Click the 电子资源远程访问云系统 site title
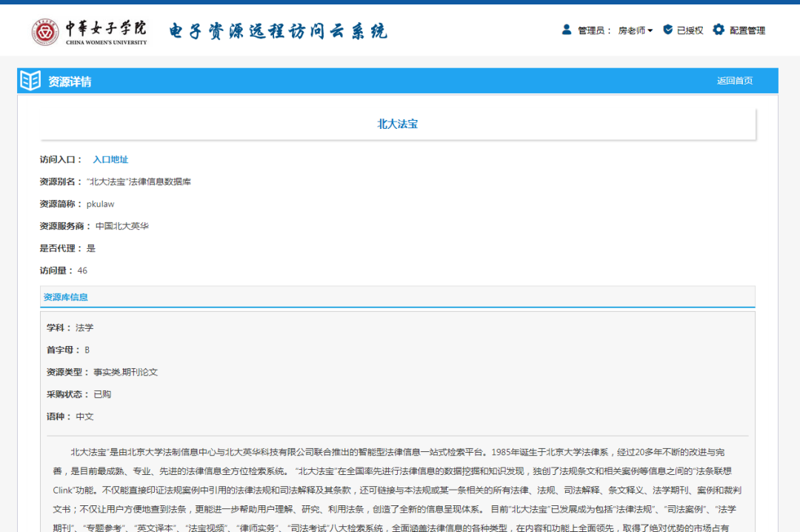Screen dimensions: 800x532 [278, 31]
